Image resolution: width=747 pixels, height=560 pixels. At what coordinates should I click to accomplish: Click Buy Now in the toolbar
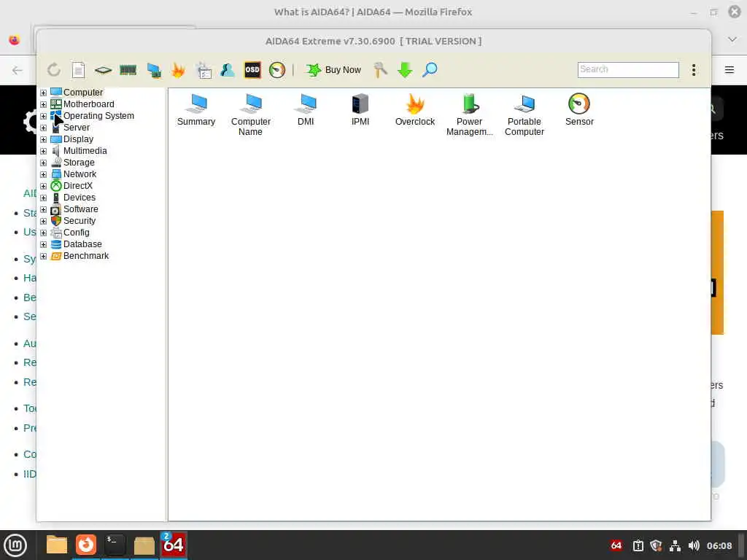tap(333, 70)
